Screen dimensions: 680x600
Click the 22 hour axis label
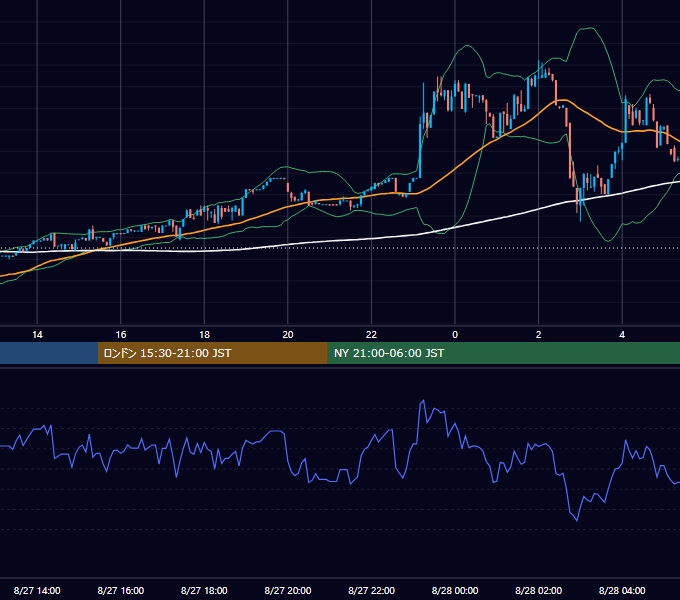[x=371, y=335]
